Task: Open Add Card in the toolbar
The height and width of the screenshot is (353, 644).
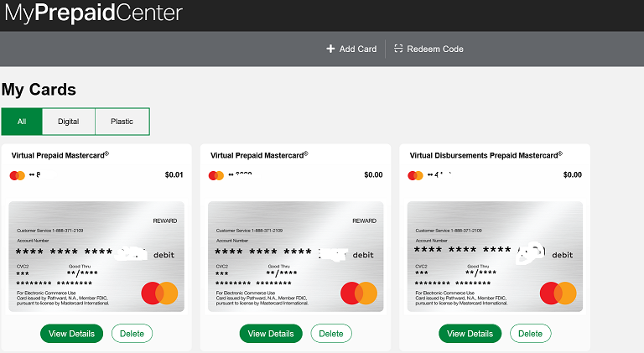Action: pyautogui.click(x=351, y=49)
